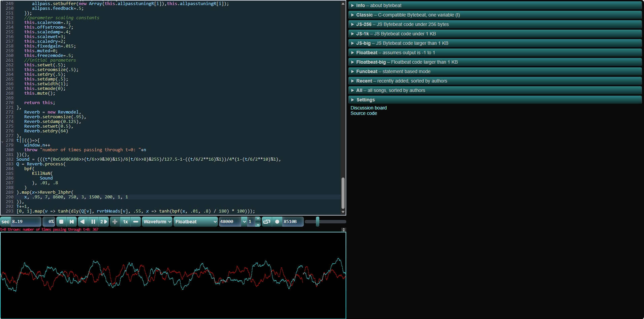Click the volume slider handle
Image resolution: width=644 pixels, height=319 pixels.
(317, 222)
